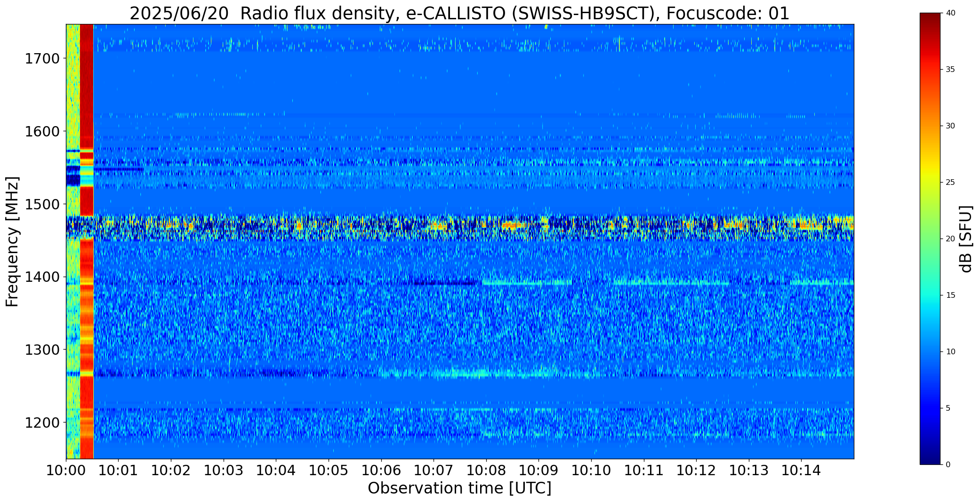Click the 1200 frequency tick label
Image resolution: width=980 pixels, height=502 pixels.
42,422
